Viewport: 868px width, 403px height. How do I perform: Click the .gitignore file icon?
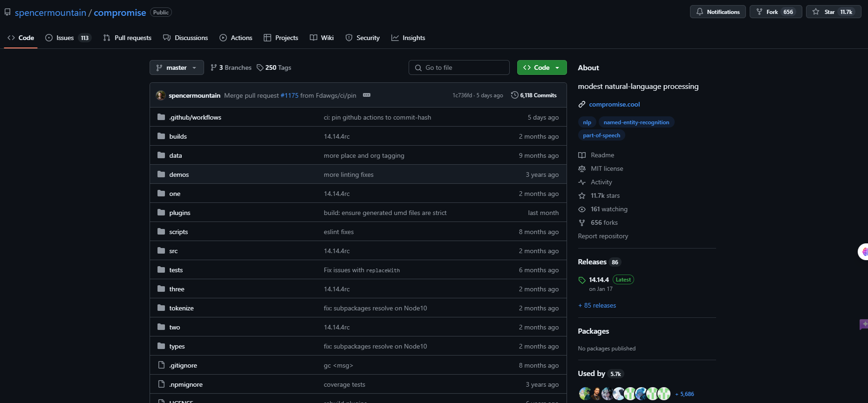click(x=161, y=365)
